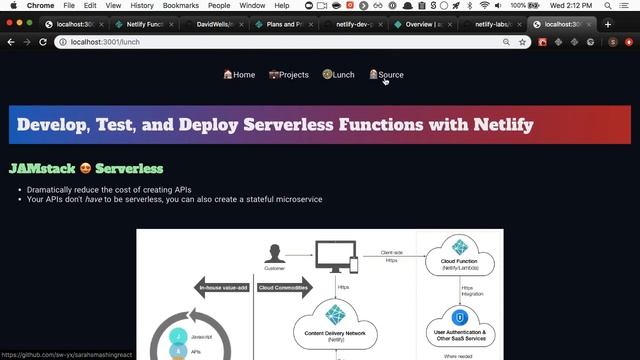Open the View menu
Image resolution: width=640 pixels, height=360 pixels.
pos(113,6)
